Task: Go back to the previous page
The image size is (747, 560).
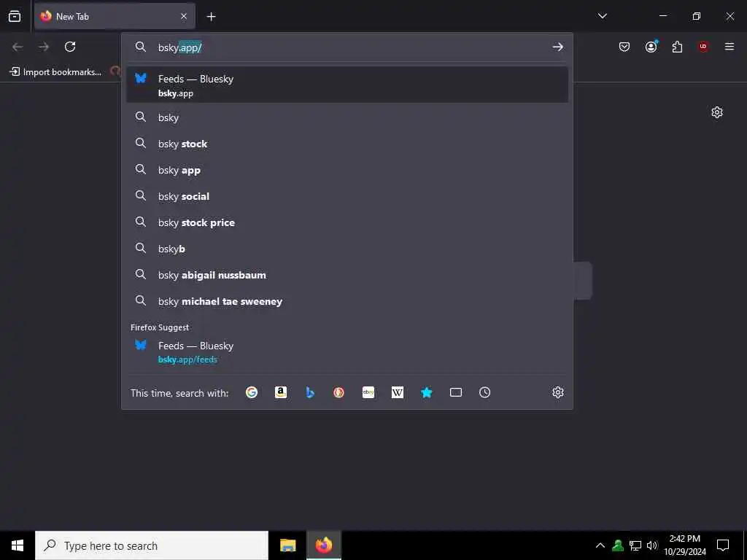Action: click(x=18, y=47)
